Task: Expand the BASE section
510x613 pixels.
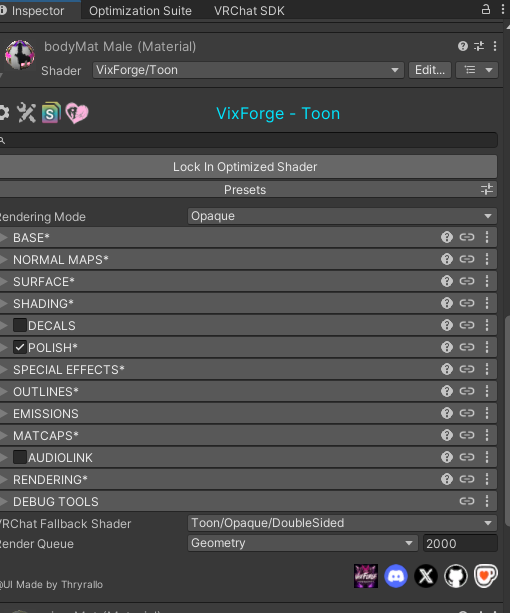Action: (4, 237)
